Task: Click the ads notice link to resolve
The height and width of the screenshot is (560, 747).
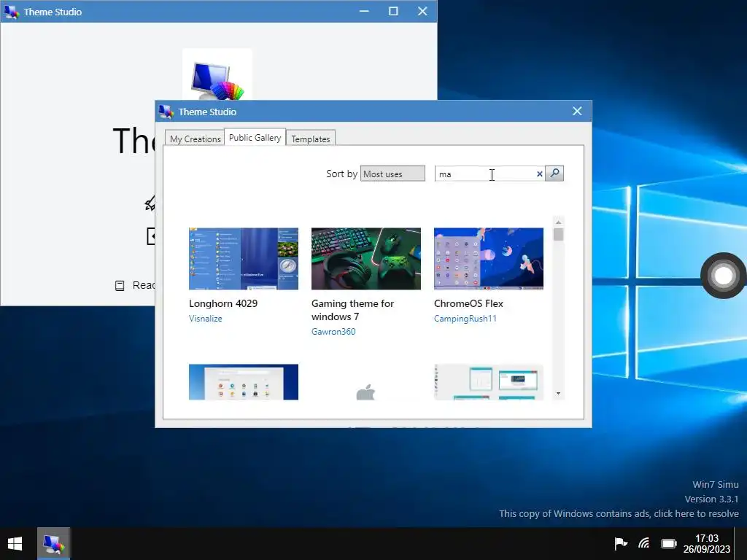Action: [619, 514]
